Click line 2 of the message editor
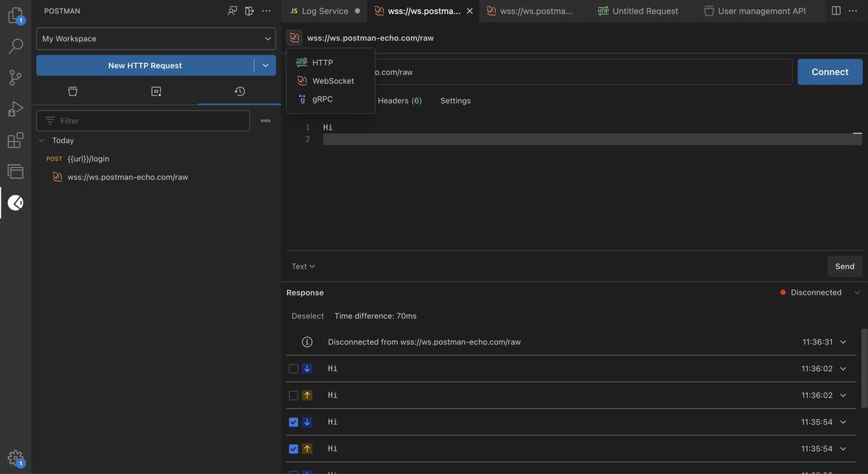868x474 pixels. tap(592, 139)
